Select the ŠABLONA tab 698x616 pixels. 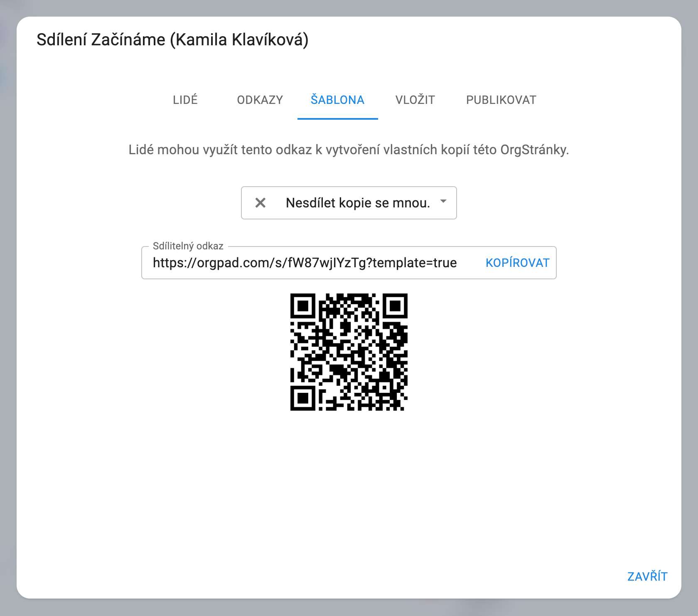pyautogui.click(x=337, y=100)
